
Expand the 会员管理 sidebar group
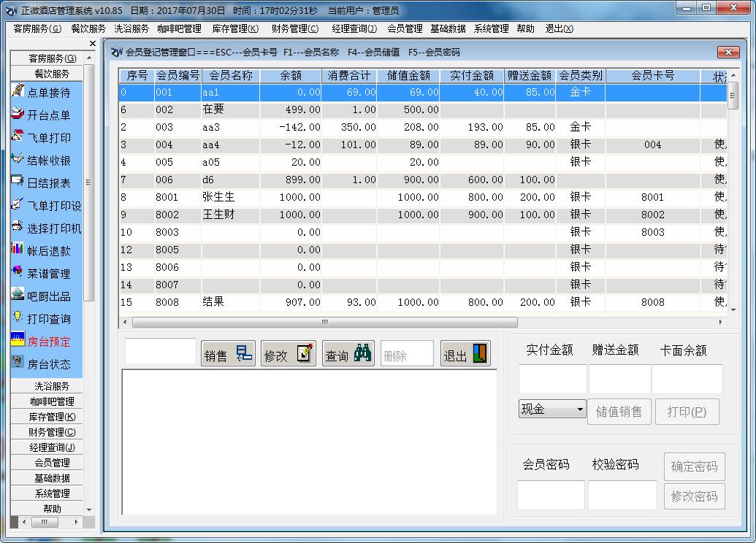point(47,463)
